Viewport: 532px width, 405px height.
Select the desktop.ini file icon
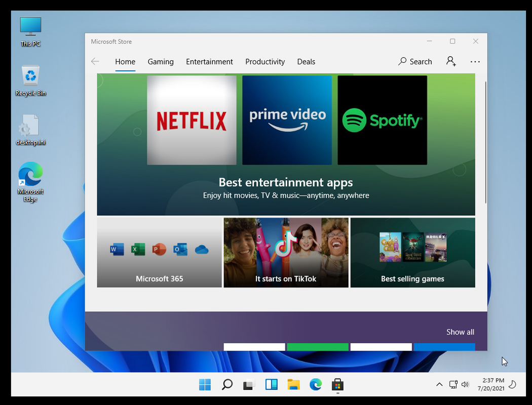pos(30,130)
